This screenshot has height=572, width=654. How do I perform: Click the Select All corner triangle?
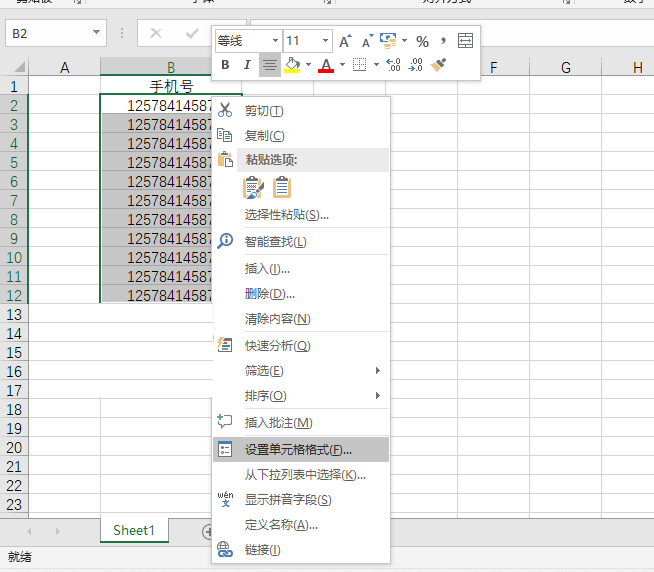click(19, 67)
